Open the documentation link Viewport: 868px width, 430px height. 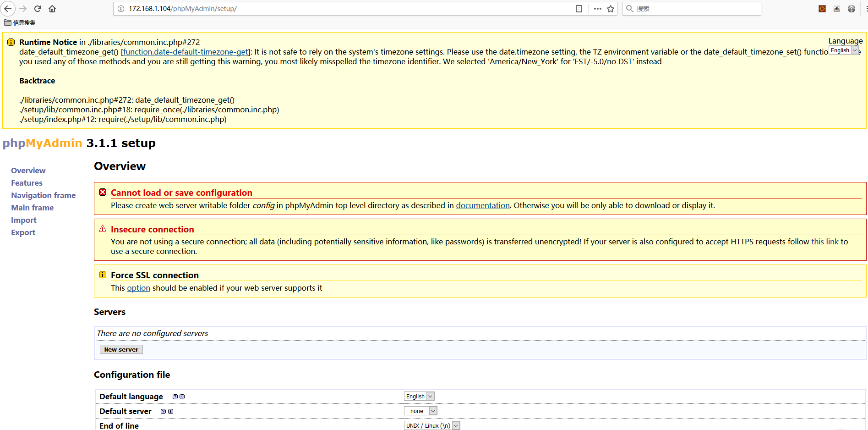click(483, 205)
